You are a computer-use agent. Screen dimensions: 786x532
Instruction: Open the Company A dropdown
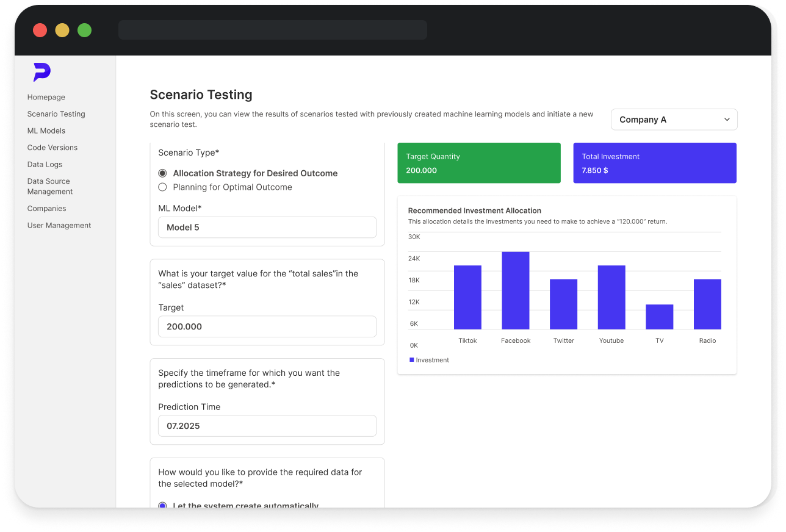coord(674,120)
